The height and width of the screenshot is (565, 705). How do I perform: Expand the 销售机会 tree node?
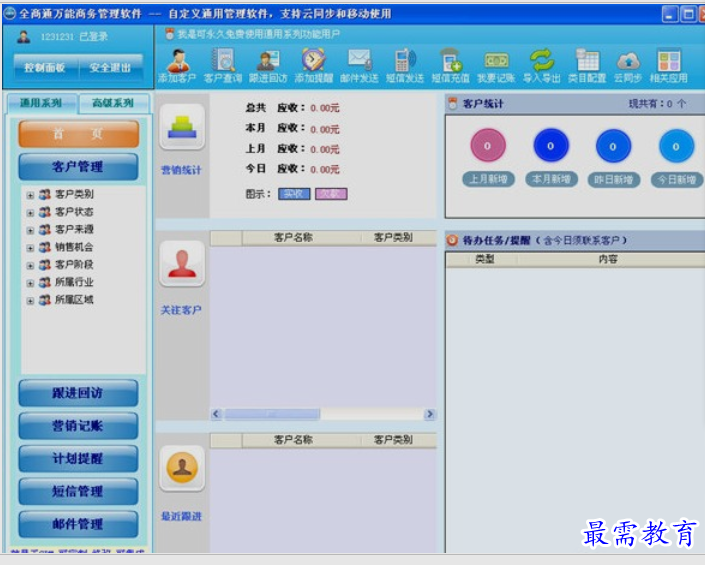[x=30, y=248]
